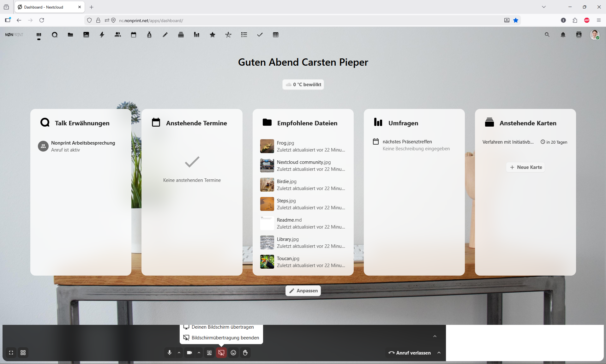
Task: Toggle the camera in the call bar
Action: tap(189, 353)
